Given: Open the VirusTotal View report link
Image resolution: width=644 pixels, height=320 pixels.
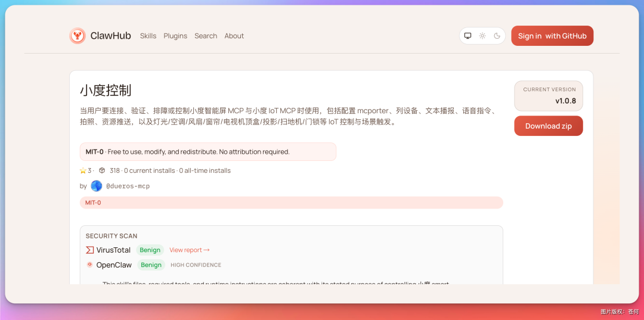Looking at the screenshot, I should (190, 250).
